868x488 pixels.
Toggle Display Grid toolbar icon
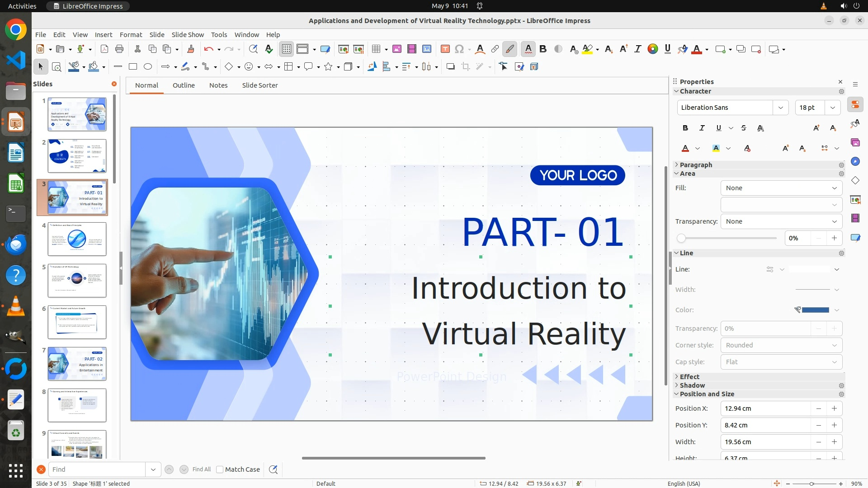pos(287,49)
